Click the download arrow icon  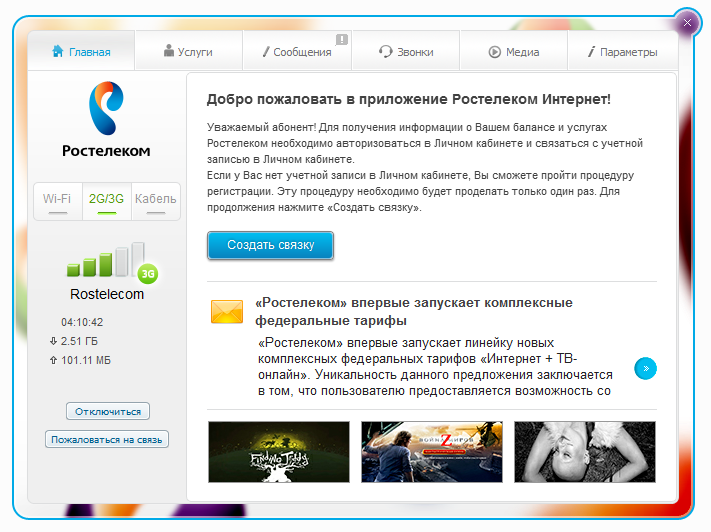53,341
